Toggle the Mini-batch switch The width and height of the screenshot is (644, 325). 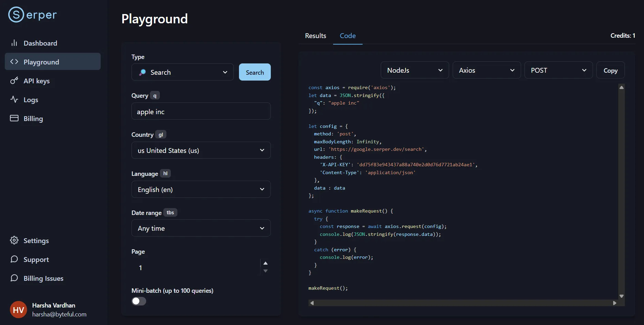[x=139, y=301]
